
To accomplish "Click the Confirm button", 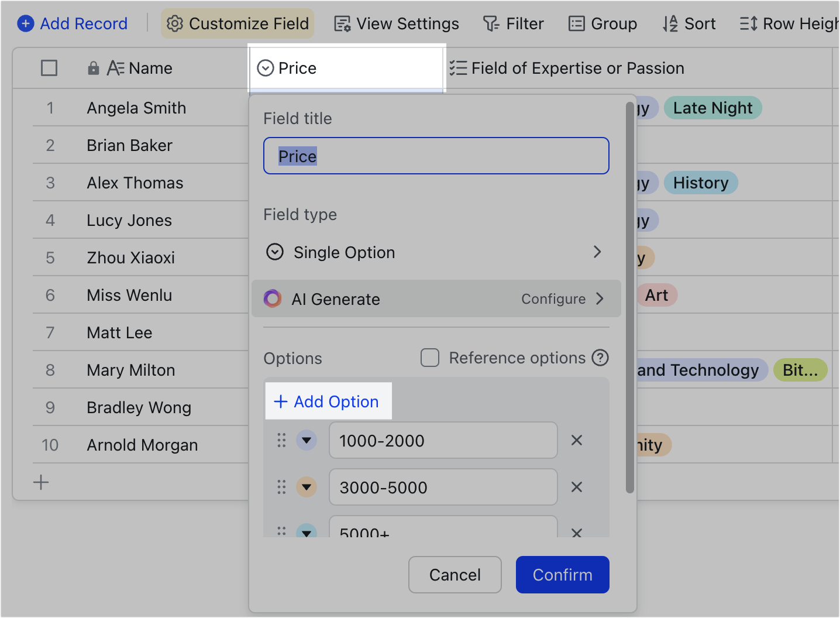I will point(562,575).
